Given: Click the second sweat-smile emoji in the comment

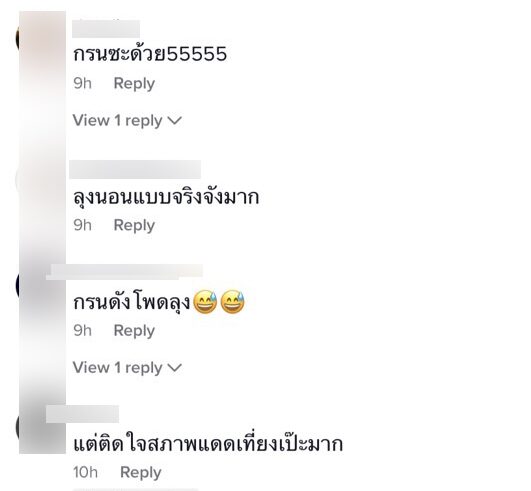Looking at the screenshot, I should coord(233,302).
